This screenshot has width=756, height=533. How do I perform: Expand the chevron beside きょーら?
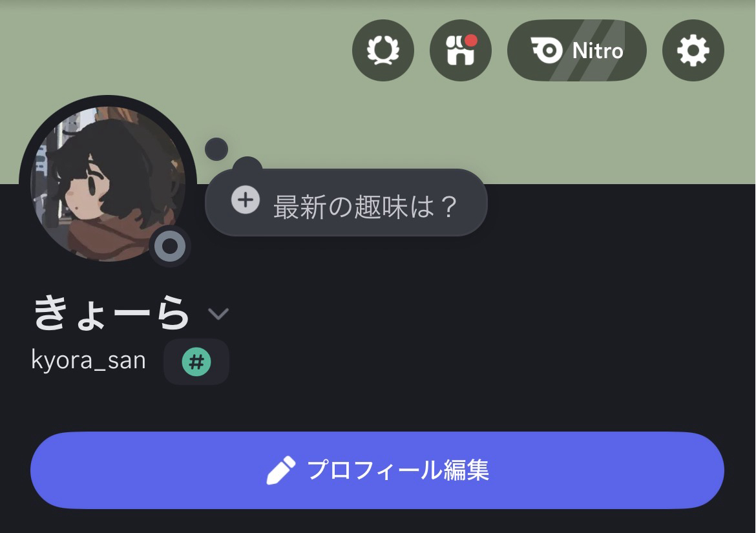tap(218, 314)
